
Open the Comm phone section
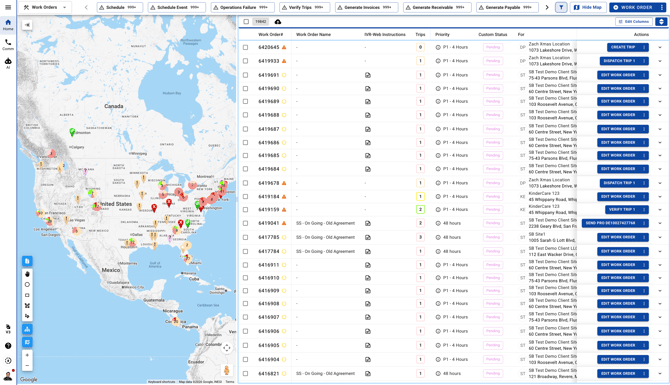point(8,44)
